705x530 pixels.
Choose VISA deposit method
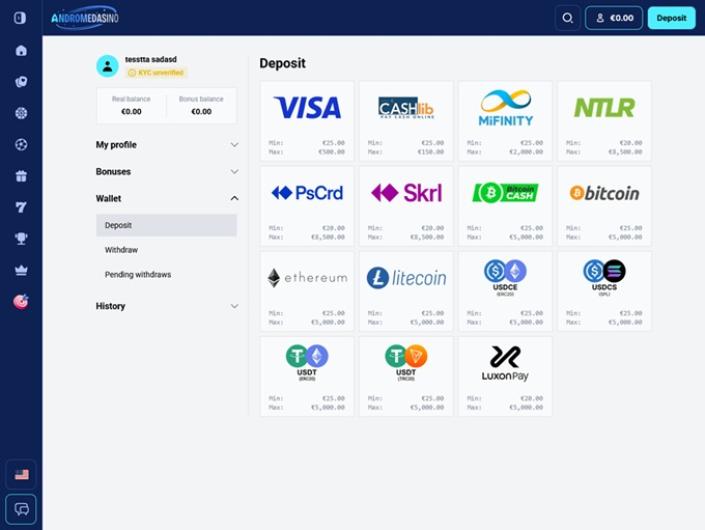(307, 121)
